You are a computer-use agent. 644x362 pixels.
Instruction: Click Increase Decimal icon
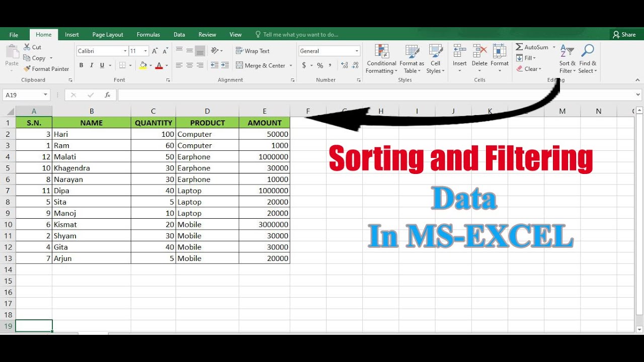tap(344, 65)
